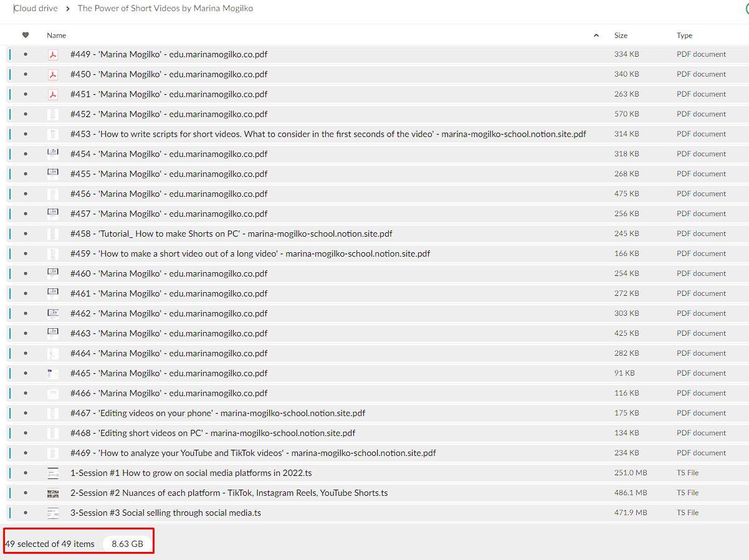Click the icon for Session #3 Social selling
Image resolution: width=749 pixels, height=560 pixels.
pos(53,513)
